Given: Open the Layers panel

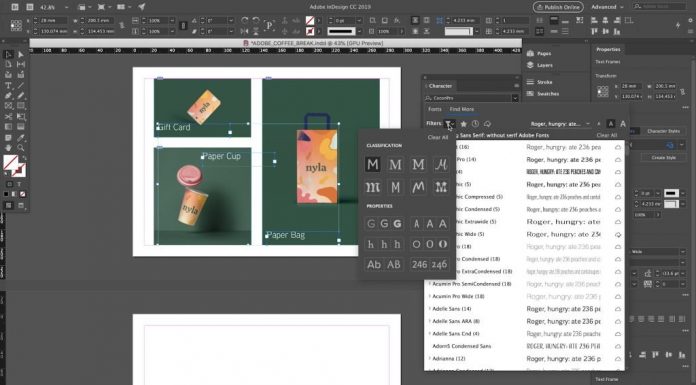Looking at the screenshot, I should pos(540,65).
